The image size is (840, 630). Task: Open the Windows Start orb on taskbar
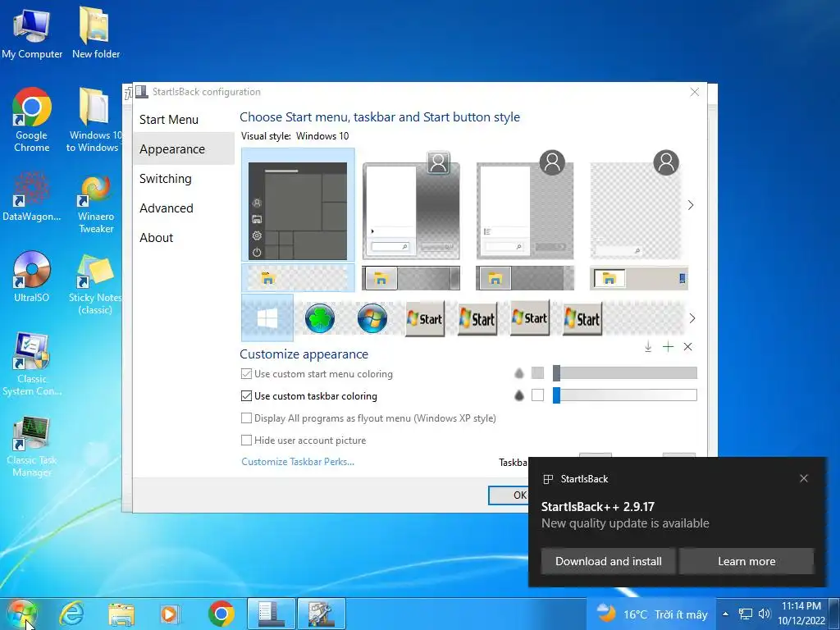(x=22, y=614)
